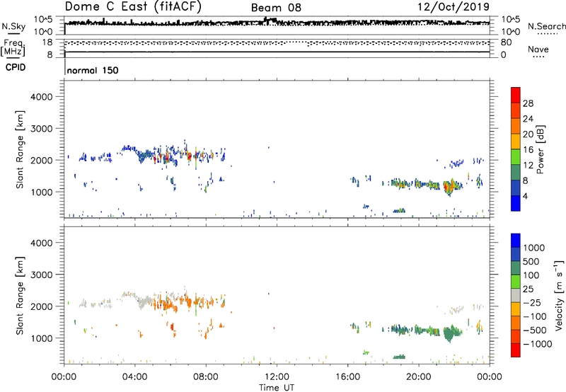The width and height of the screenshot is (566, 392).
Task: Click the '4000' tick of the power panel
Action: [x=41, y=97]
